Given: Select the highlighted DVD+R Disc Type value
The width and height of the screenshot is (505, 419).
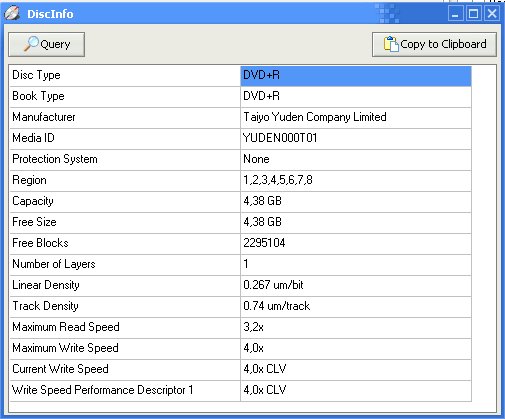Looking at the screenshot, I should [x=356, y=76].
